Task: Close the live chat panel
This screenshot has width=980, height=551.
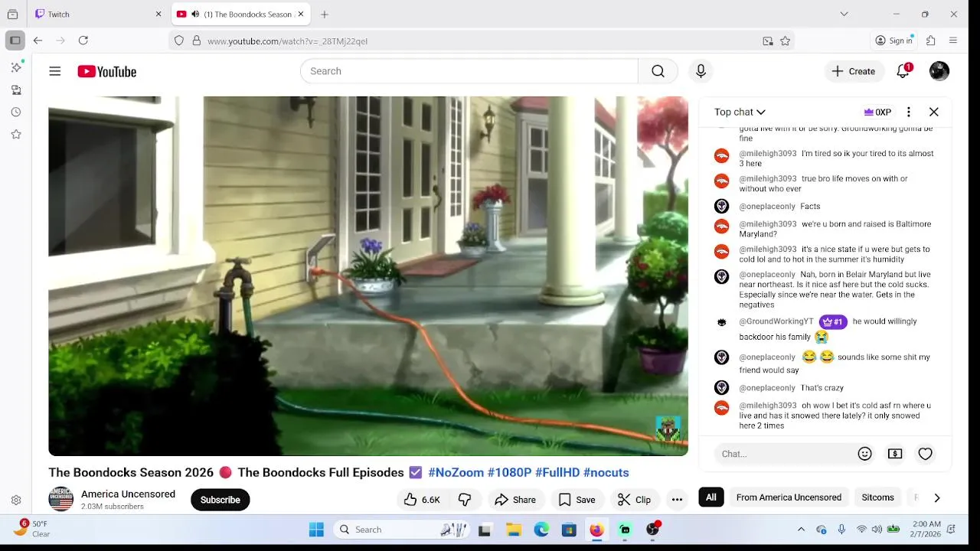Action: pos(934,112)
